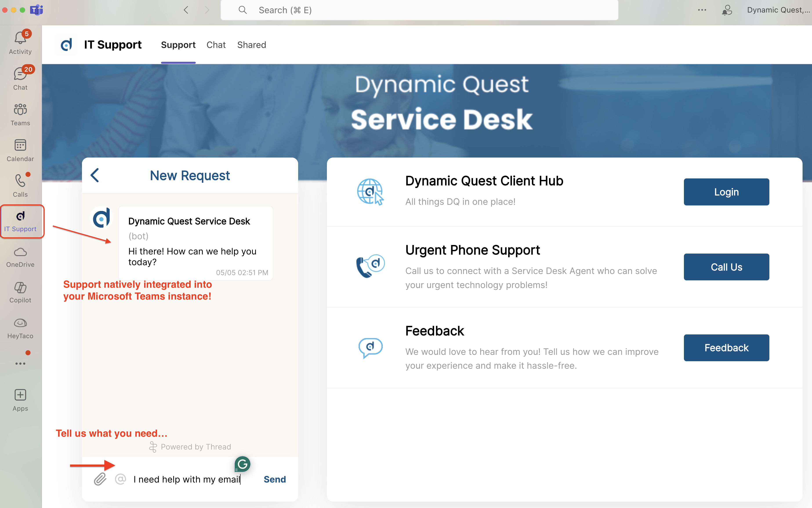Attach a file with paperclip icon
Screen dimensions: 812x508
click(100, 479)
